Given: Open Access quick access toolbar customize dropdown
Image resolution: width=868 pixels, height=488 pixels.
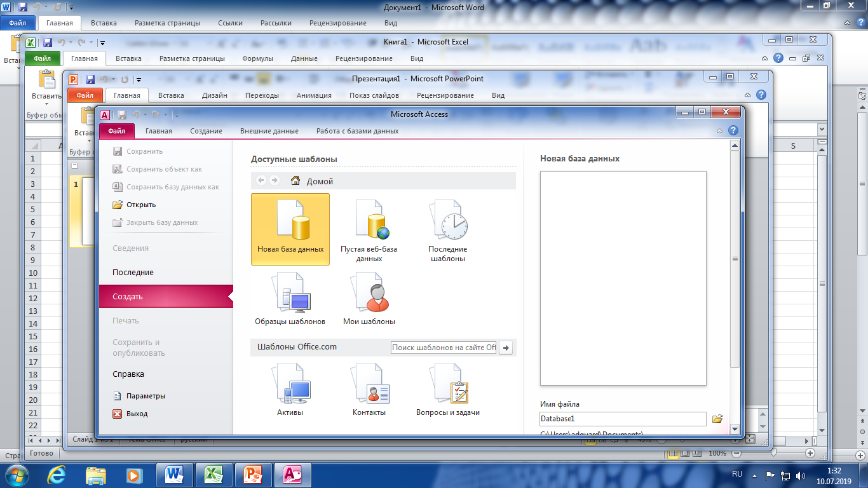Looking at the screenshot, I should (177, 115).
